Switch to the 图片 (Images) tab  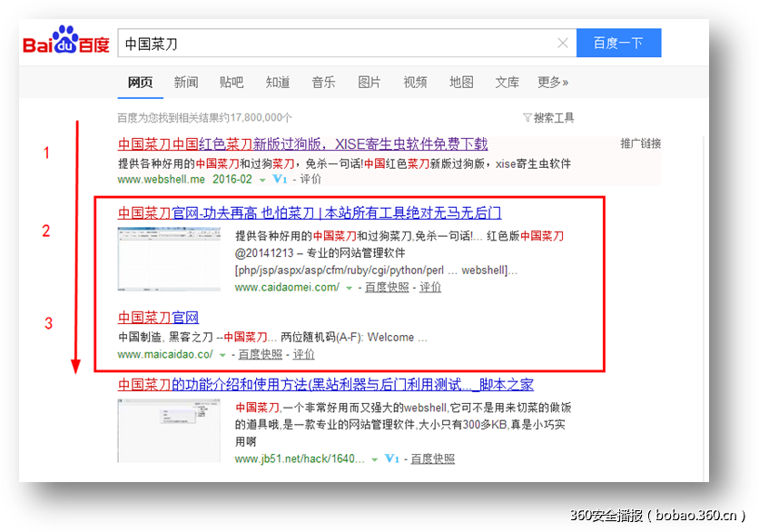pos(369,82)
